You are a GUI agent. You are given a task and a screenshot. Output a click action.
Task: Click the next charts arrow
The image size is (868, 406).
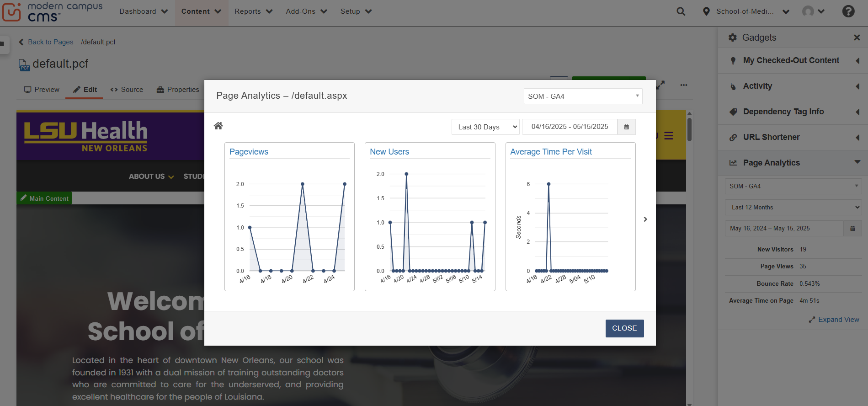pyautogui.click(x=645, y=219)
